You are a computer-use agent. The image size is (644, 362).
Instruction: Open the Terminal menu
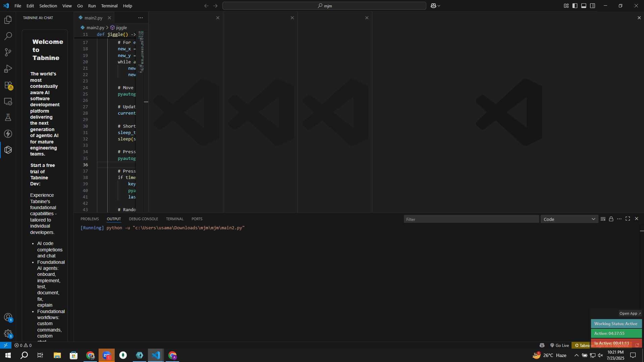[x=109, y=6]
